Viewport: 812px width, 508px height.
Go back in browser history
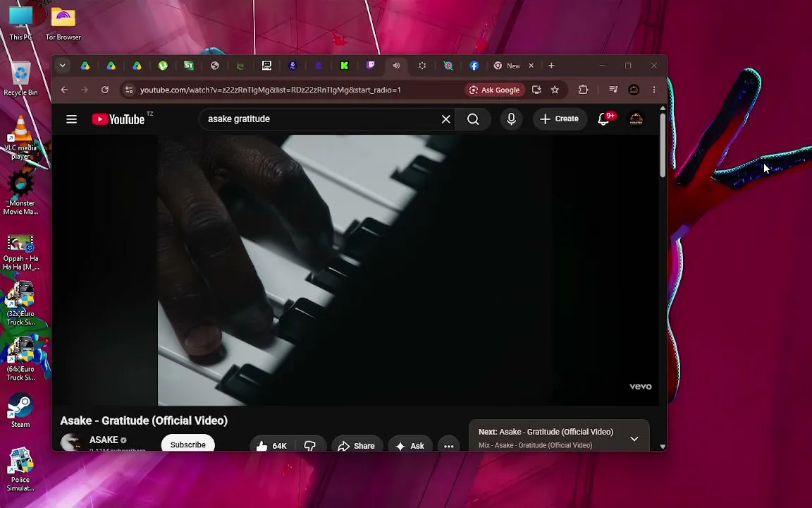pyautogui.click(x=64, y=90)
